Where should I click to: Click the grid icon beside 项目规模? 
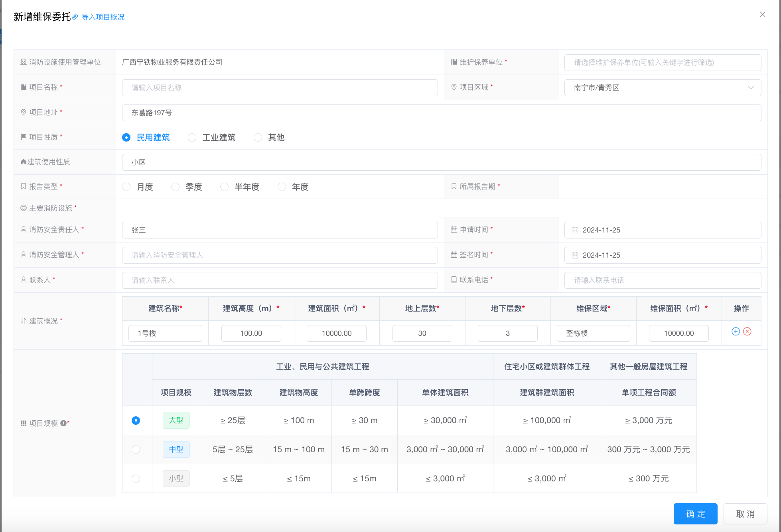[24, 423]
